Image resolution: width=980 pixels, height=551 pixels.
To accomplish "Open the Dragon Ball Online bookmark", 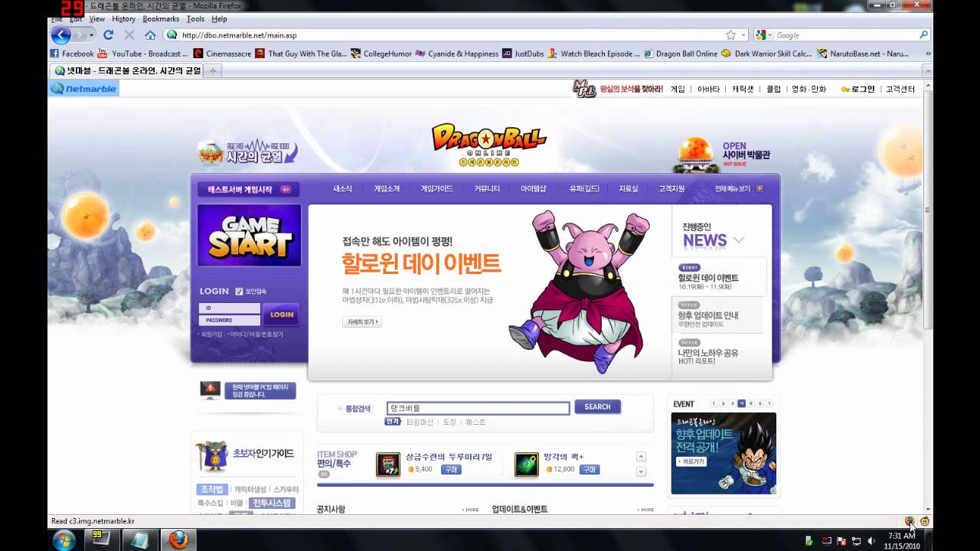I will pos(681,54).
